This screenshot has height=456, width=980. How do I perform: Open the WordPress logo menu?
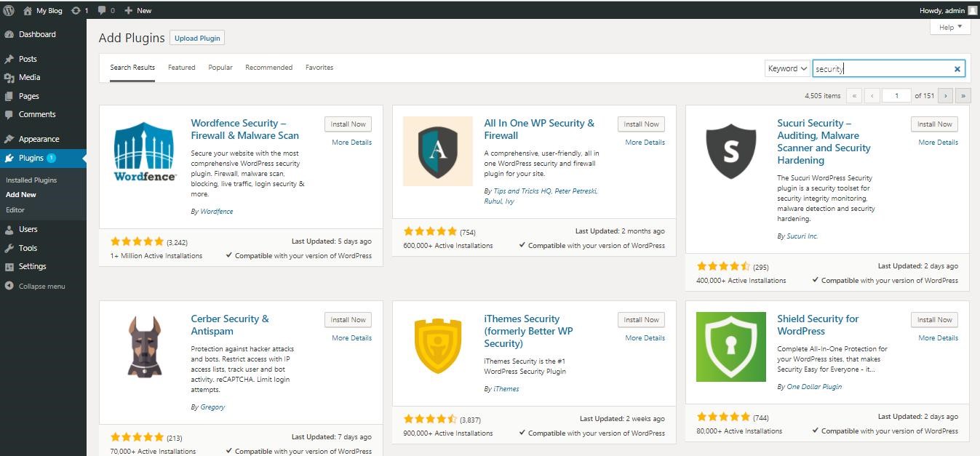pos(8,9)
